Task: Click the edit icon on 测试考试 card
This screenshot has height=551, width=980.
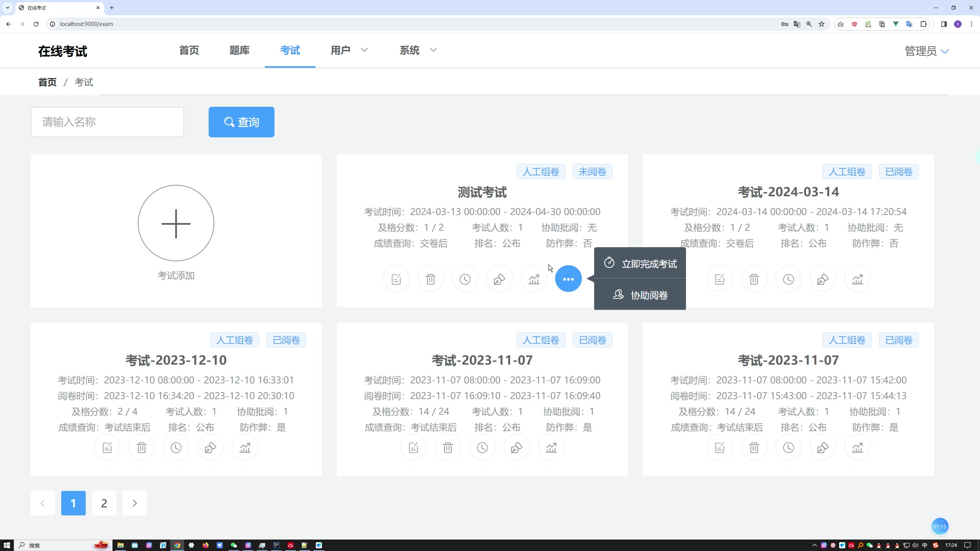Action: [396, 279]
